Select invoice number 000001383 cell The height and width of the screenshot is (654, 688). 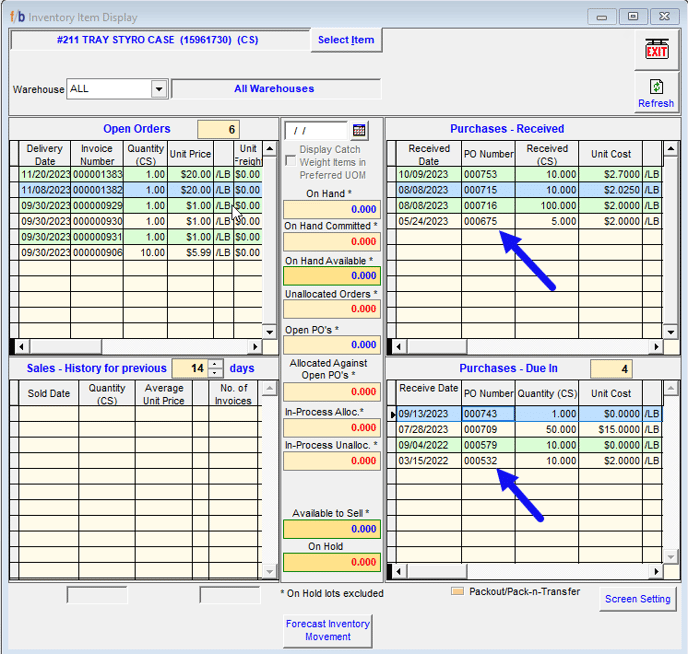point(97,174)
